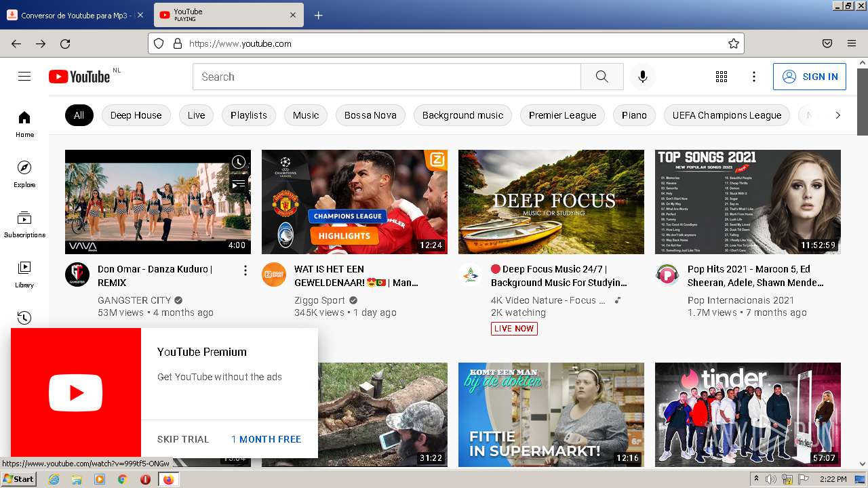Click 1 MONTH FREE offer
The image size is (868, 488).
click(x=266, y=439)
